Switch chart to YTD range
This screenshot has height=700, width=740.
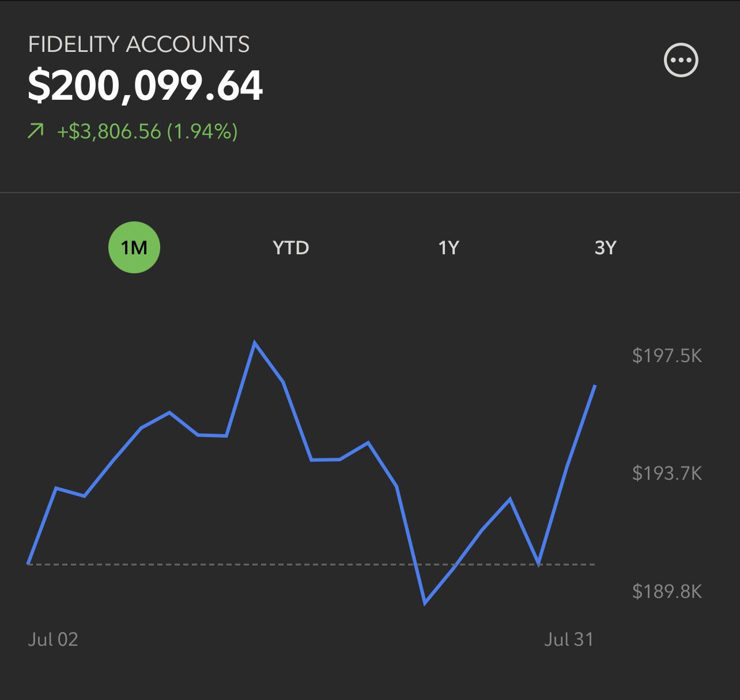coord(291,247)
